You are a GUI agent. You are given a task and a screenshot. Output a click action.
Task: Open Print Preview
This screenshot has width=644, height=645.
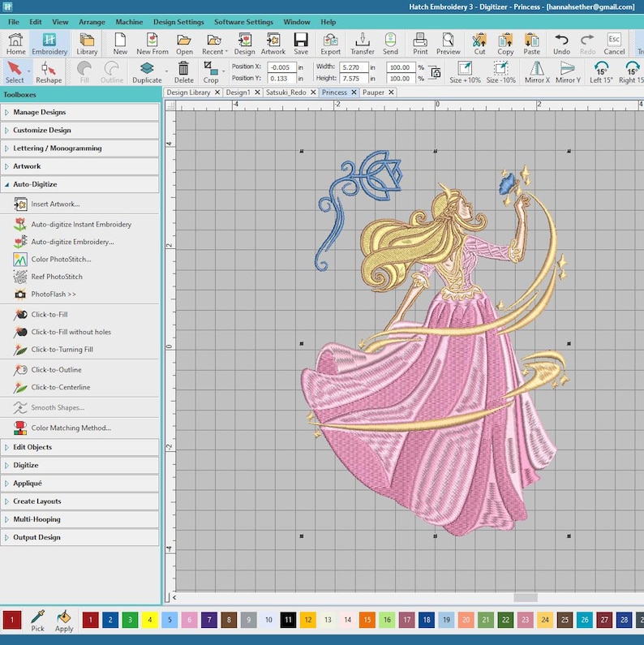(449, 44)
